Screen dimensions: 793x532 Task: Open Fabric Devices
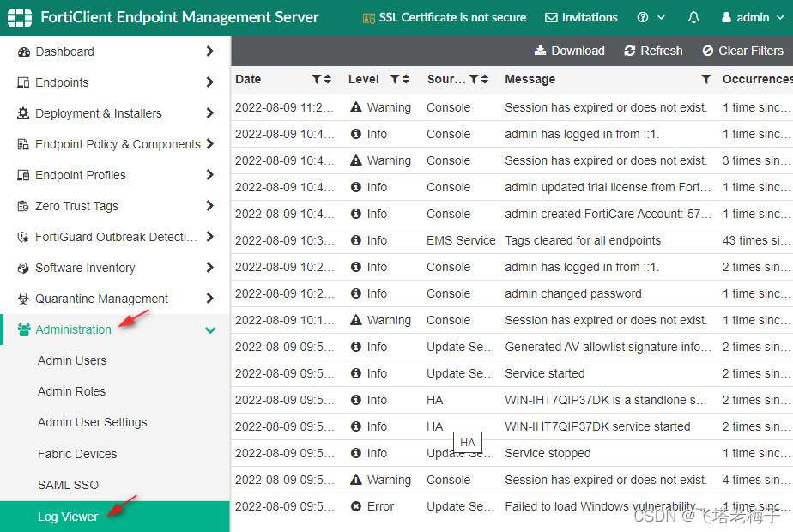[77, 454]
